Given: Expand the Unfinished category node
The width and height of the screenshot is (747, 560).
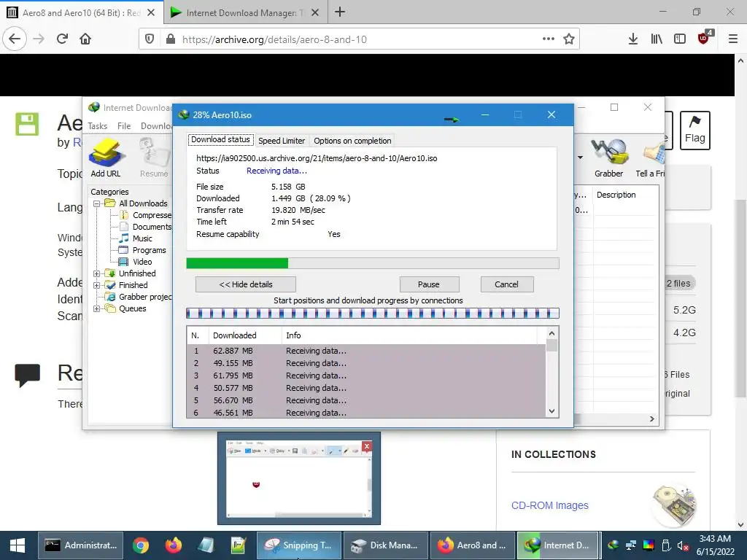Looking at the screenshot, I should coord(97,273).
